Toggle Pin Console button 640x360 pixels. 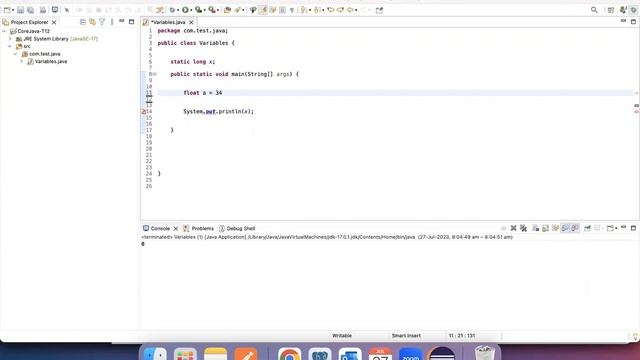click(587, 228)
